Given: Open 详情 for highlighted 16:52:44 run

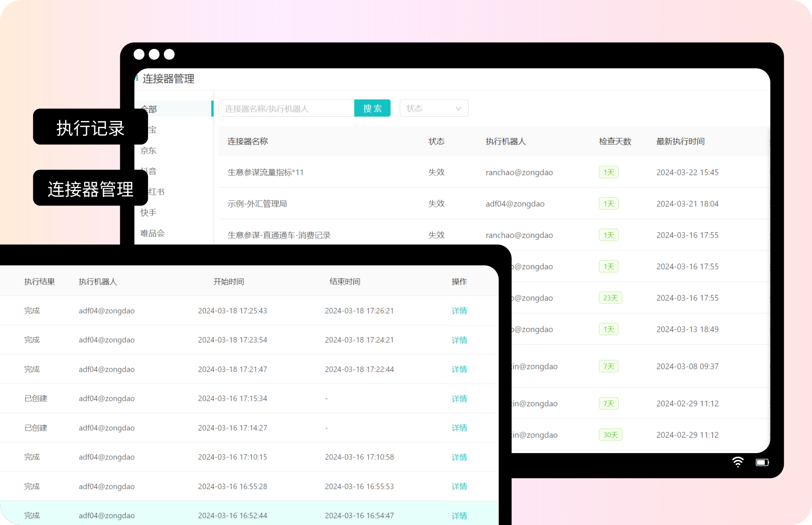Looking at the screenshot, I should (x=459, y=515).
